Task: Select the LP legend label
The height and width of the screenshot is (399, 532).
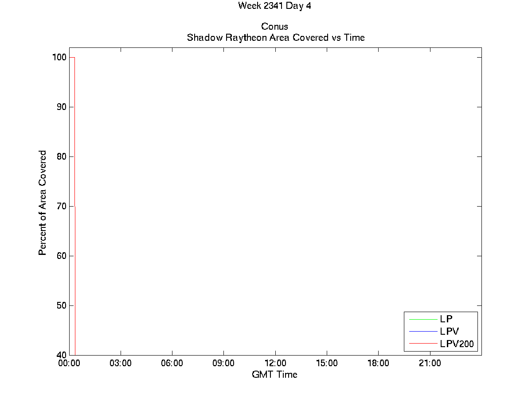Action: [446, 319]
